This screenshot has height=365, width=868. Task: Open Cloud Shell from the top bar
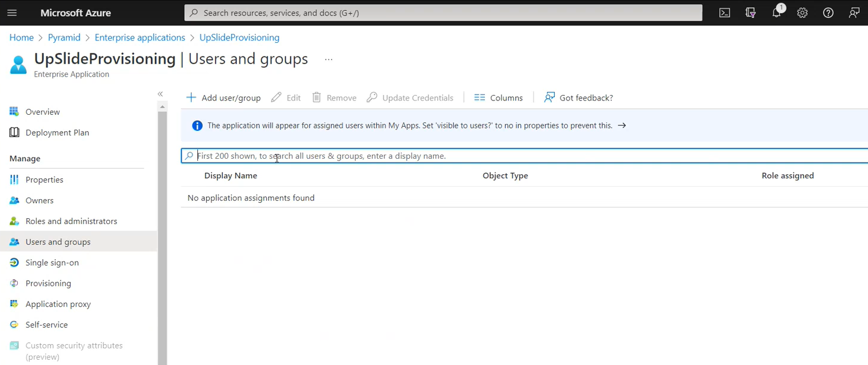pos(725,12)
